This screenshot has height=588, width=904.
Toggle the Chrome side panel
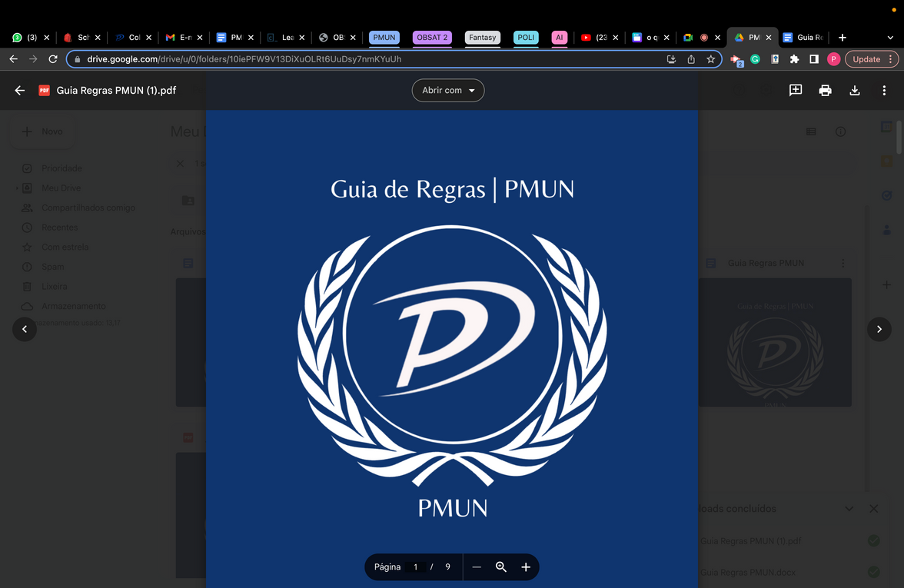point(814,58)
